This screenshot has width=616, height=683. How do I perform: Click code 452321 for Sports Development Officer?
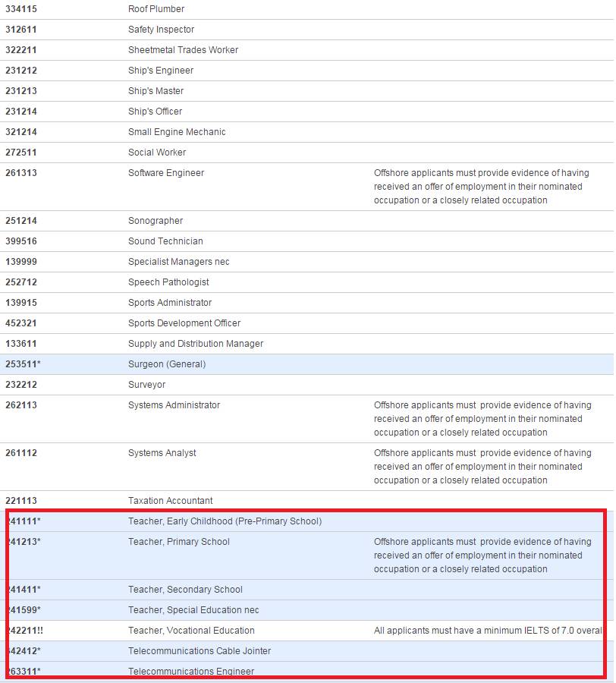pyautogui.click(x=21, y=323)
